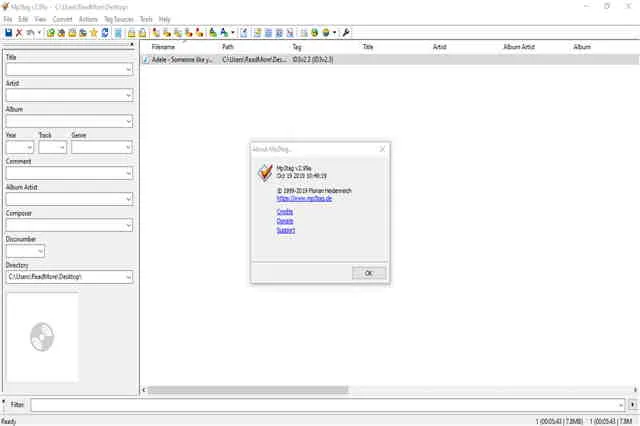Sort by the Filename column header
This screenshot has height=426, width=640.
click(163, 47)
